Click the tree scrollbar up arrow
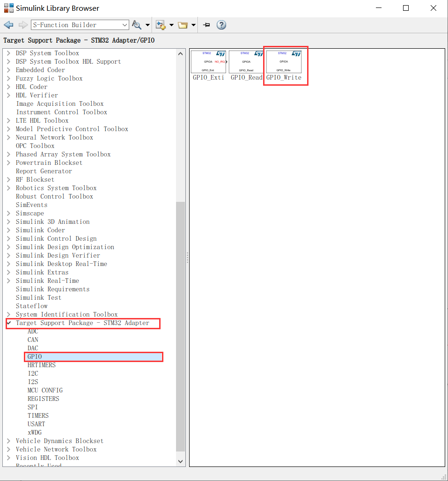 181,54
